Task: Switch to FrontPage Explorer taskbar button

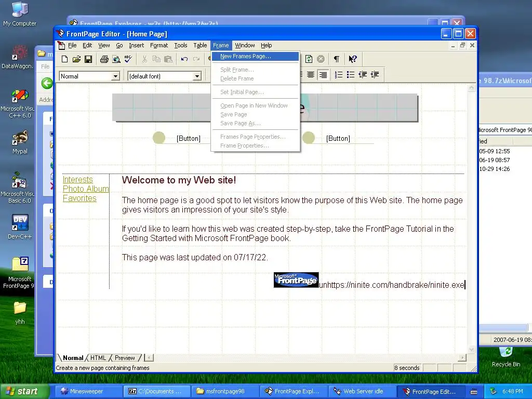Action: pos(294,391)
